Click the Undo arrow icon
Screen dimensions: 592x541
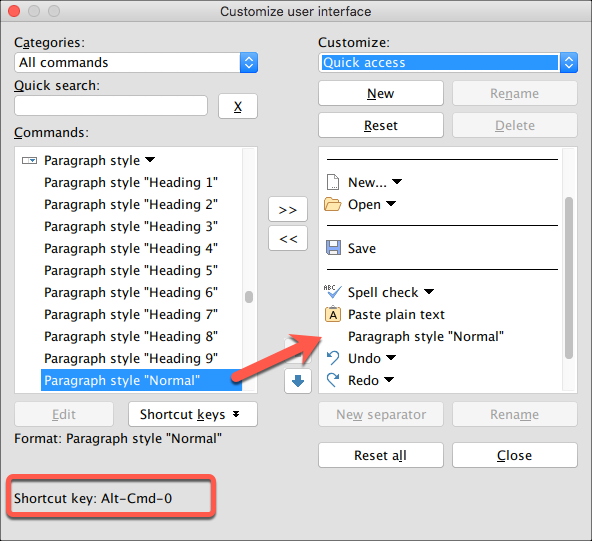[333, 358]
